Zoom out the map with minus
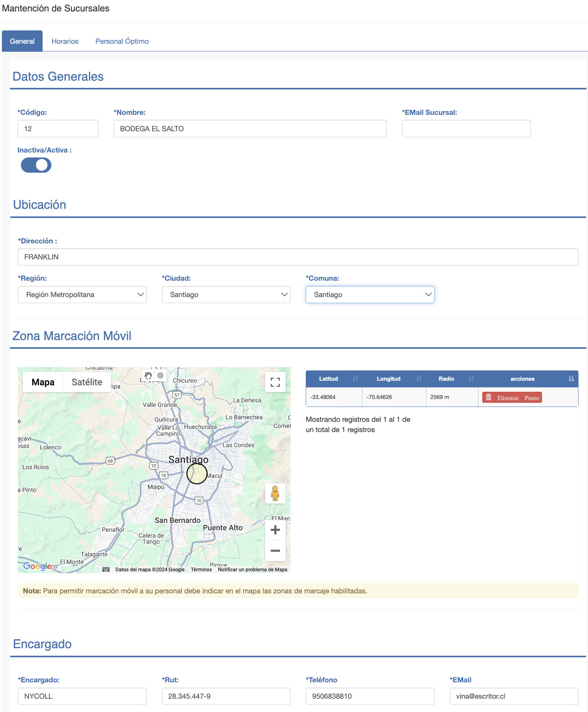This screenshot has width=588, height=712. click(275, 550)
